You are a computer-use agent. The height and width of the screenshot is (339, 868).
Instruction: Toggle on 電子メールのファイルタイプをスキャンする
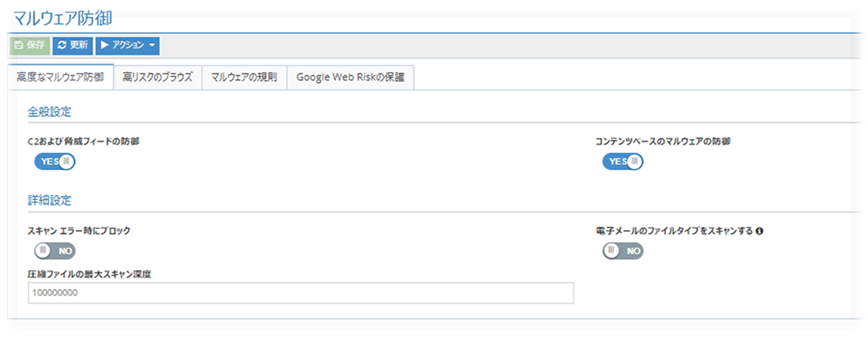tap(623, 251)
